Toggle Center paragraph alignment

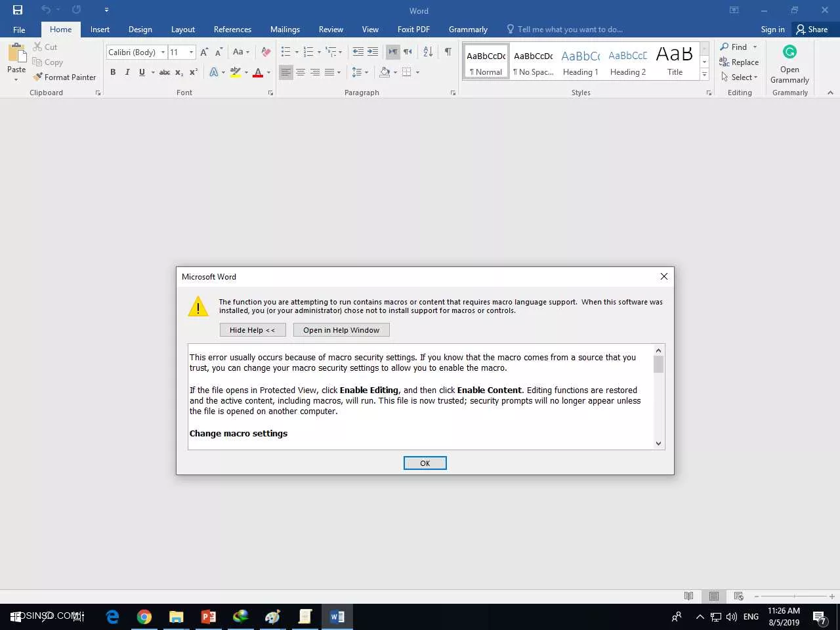(301, 72)
